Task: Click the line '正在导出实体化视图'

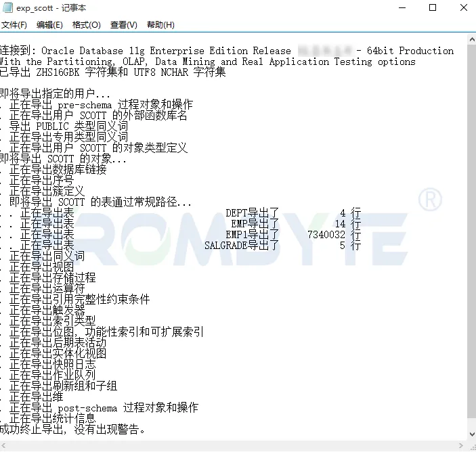Action: tap(58, 354)
